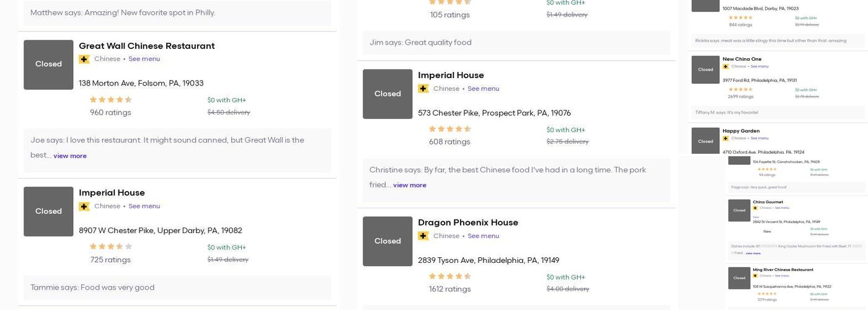The height and width of the screenshot is (310, 868).
Task: Click the star rating above 1612 ratings
Action: (450, 277)
